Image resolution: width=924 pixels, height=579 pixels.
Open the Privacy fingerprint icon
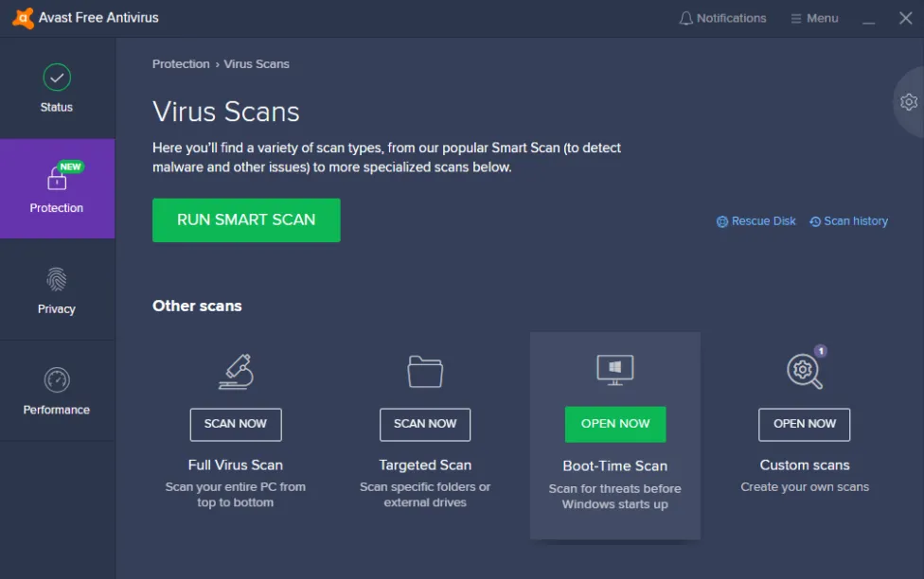[57, 279]
